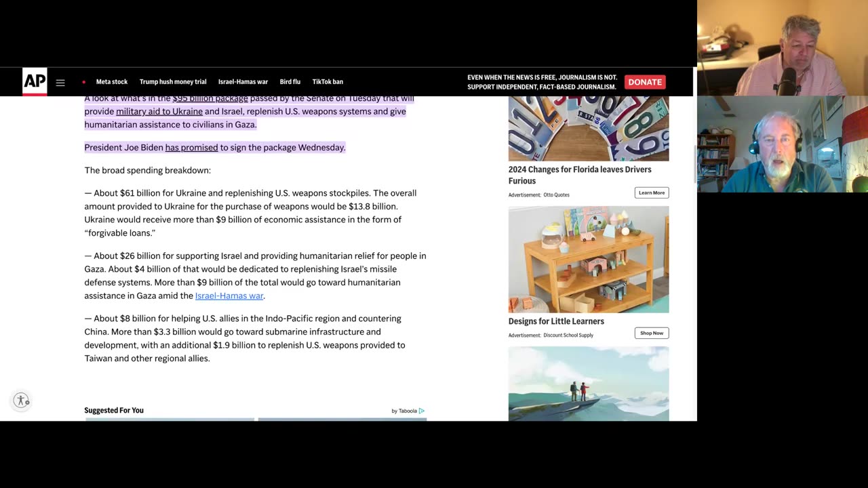Open the Bird flu topic

(290, 82)
